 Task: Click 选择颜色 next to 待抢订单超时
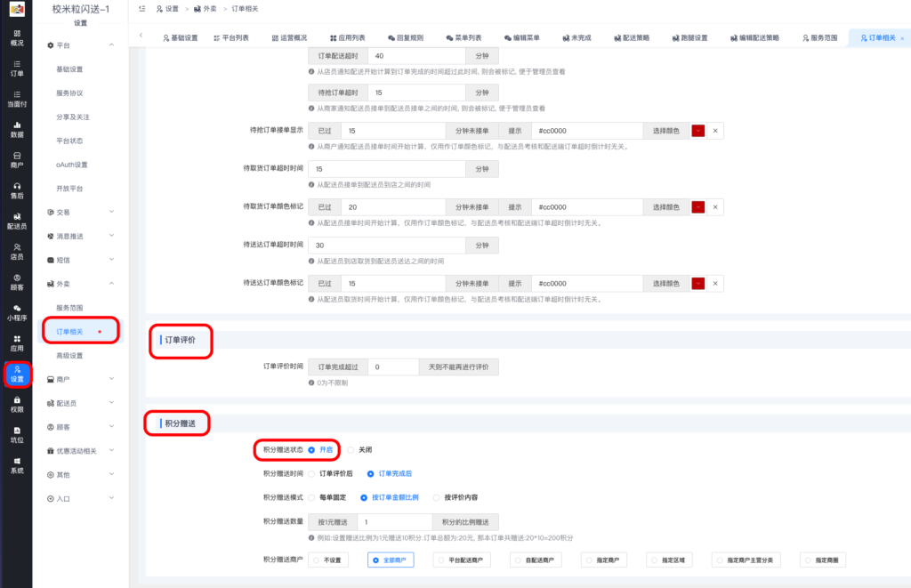pyautogui.click(x=667, y=130)
